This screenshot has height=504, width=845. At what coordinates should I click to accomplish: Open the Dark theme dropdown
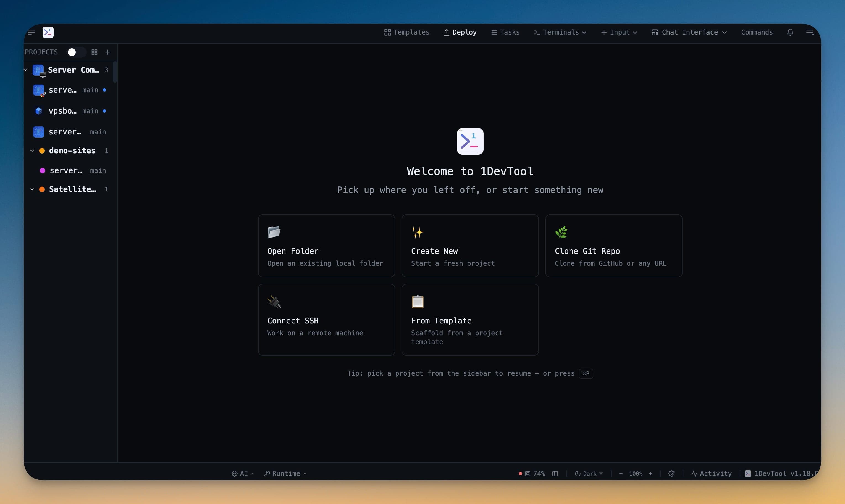pos(589,473)
